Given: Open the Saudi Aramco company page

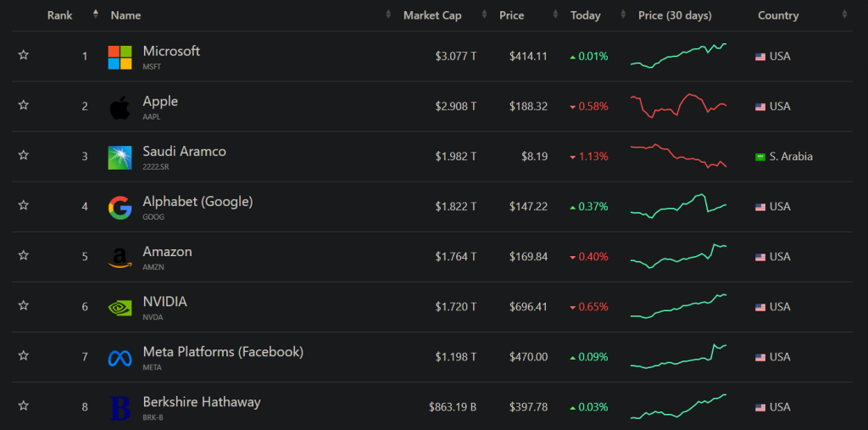Looking at the screenshot, I should pos(184,151).
